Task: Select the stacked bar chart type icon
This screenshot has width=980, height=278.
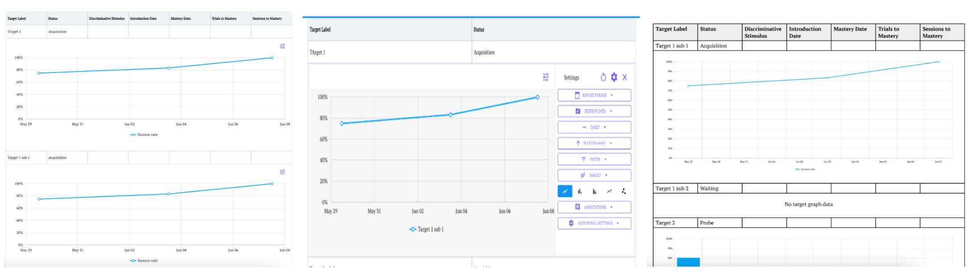Action: point(594,191)
